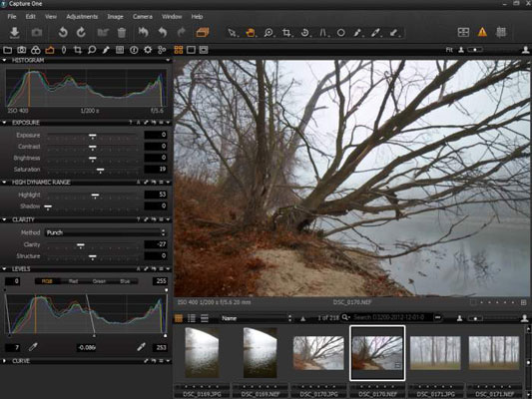
Task: Open the Lens correction tool tab
Action: click(x=64, y=50)
